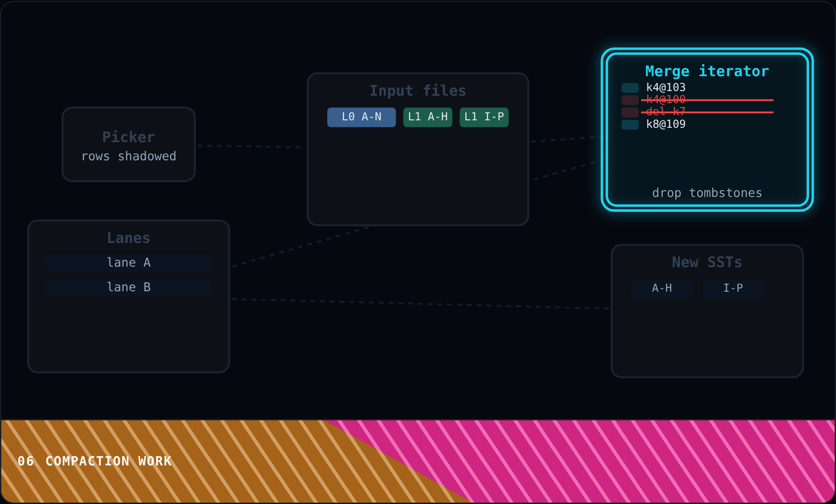The width and height of the screenshot is (836, 504).
Task: Click the 06 COMPACTION WORK banner title
Action: [95, 461]
